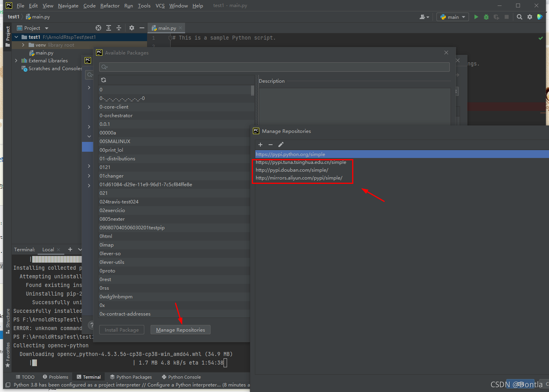
Task: Open the VCS menu
Action: pos(160,5)
